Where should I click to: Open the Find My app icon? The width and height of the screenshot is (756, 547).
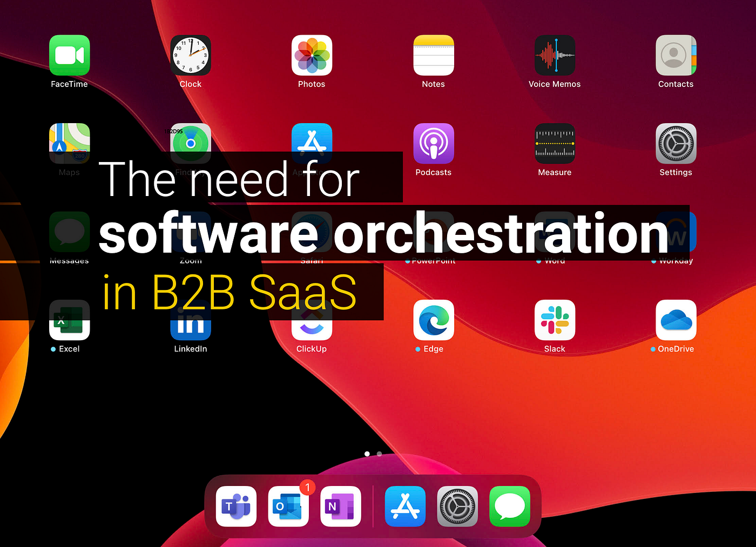tap(190, 143)
